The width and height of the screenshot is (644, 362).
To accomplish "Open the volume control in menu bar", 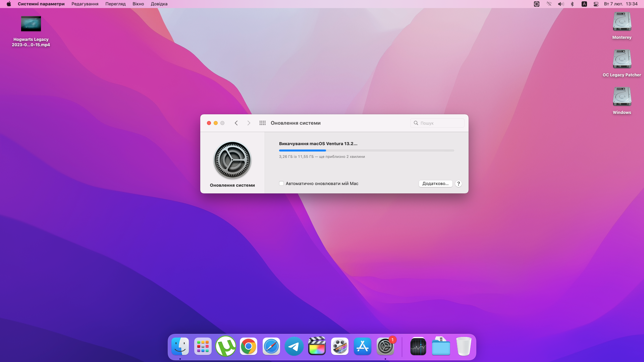I will coord(560,4).
